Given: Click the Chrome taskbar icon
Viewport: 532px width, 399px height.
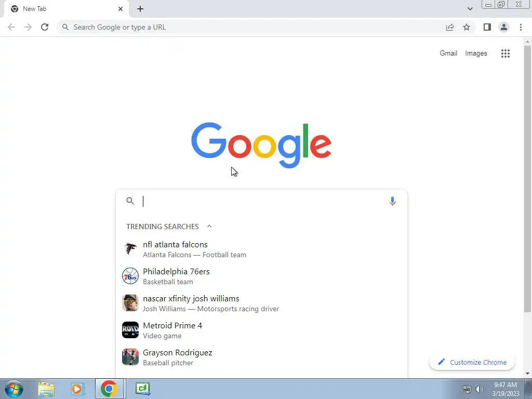Looking at the screenshot, I should (x=109, y=389).
